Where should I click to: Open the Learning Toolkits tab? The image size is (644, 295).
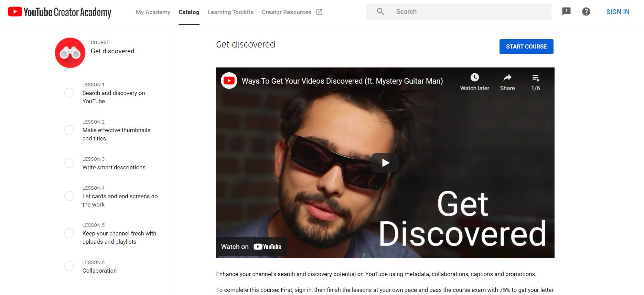coord(230,12)
